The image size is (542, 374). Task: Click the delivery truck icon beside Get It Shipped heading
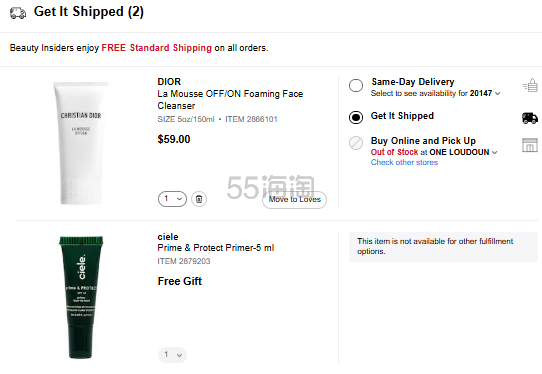[x=18, y=13]
